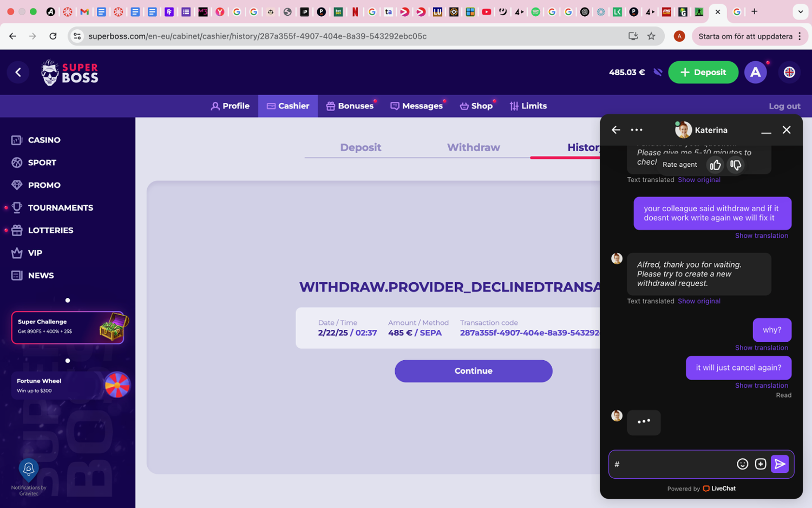This screenshot has height=508, width=812.
Task: Click the user avatar A icon
Action: pos(755,72)
